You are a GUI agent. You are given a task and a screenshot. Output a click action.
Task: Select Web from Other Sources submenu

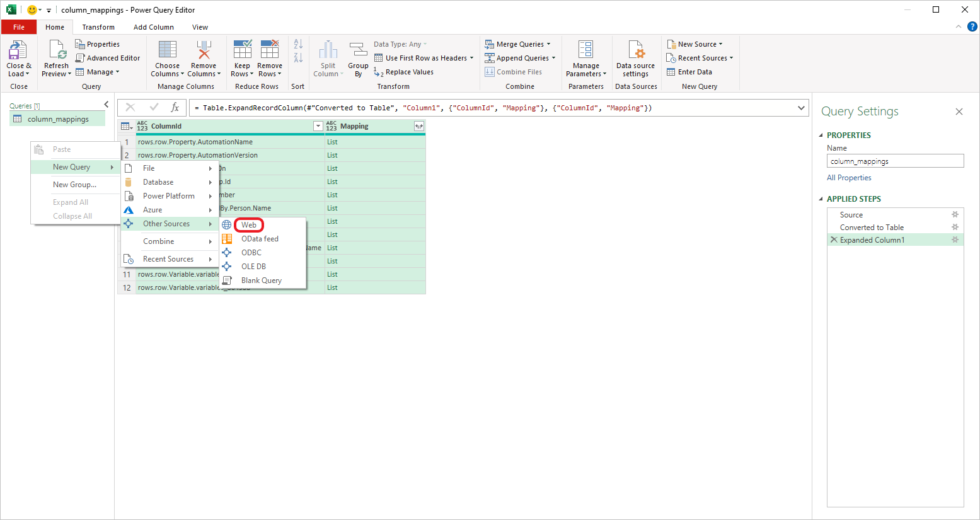click(249, 225)
